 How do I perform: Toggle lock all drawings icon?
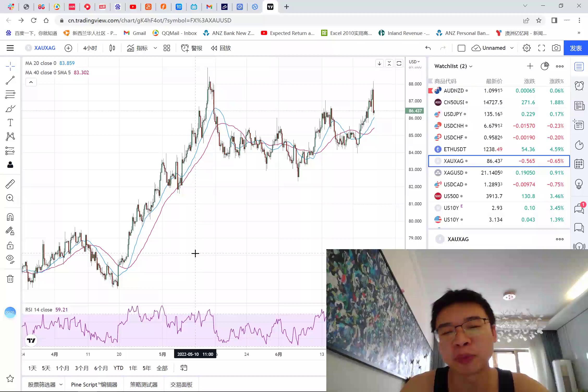tap(10, 246)
